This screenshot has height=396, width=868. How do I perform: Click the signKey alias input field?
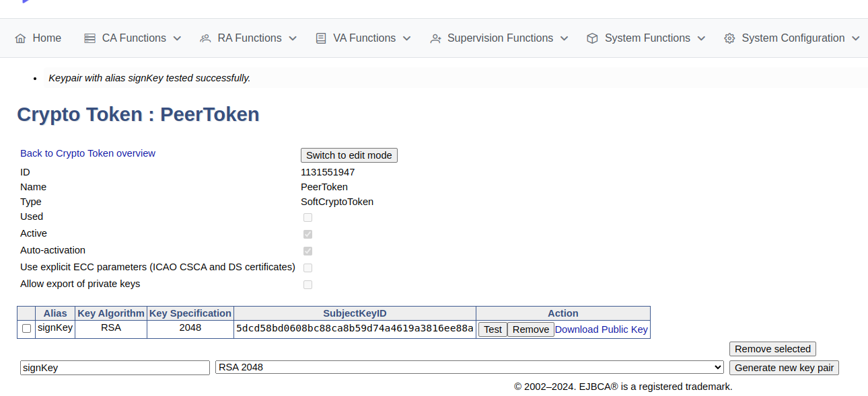pos(115,368)
